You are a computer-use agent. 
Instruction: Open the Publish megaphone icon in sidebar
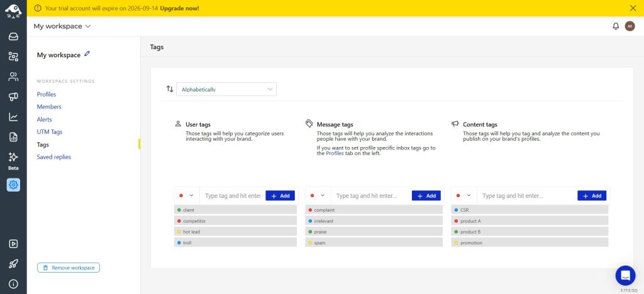[x=13, y=97]
